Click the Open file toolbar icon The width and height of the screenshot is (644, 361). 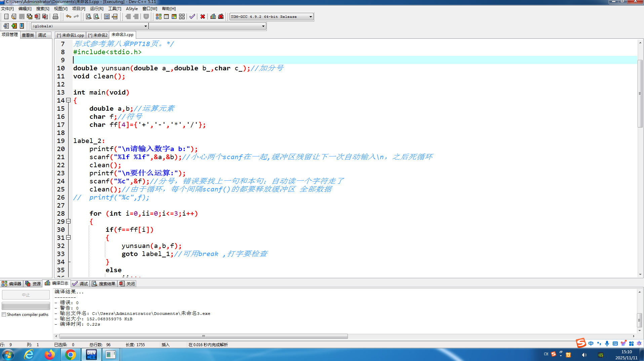pos(14,16)
